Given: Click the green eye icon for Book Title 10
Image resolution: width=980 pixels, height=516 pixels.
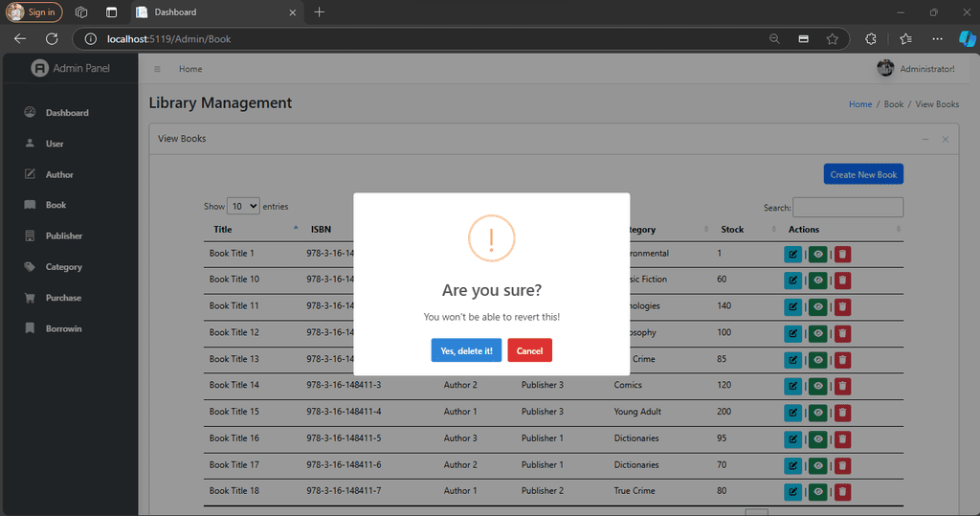Looking at the screenshot, I should pyautogui.click(x=817, y=280).
